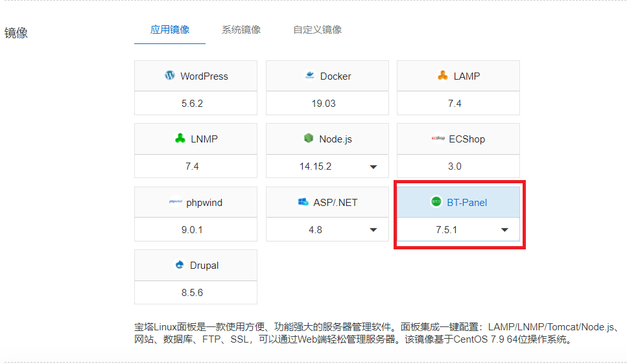Click the orange LAMP icon

coord(443,76)
